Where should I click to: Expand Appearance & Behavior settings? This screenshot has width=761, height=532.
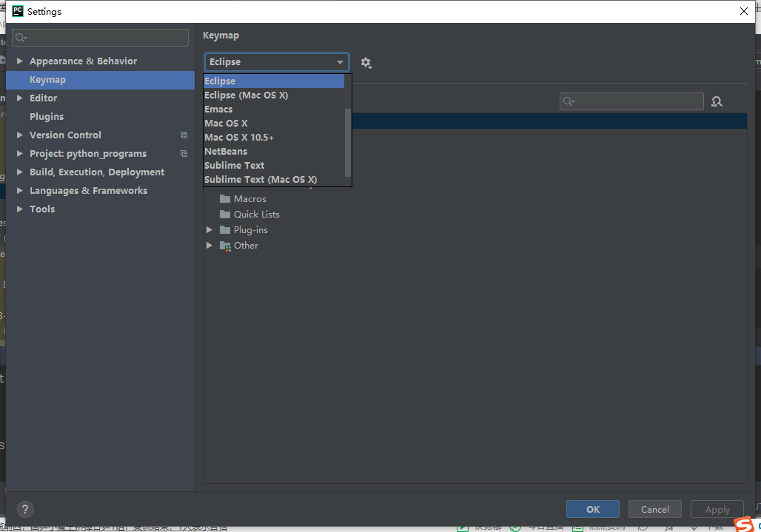[x=20, y=61]
